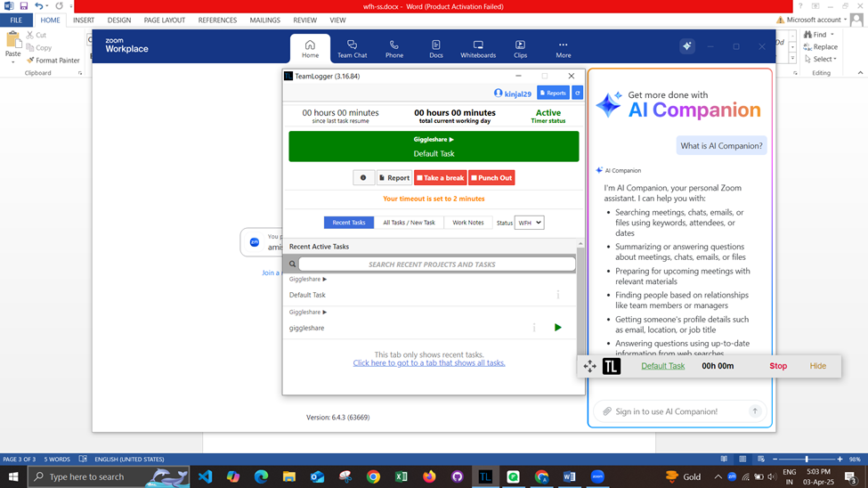Open the Clipboard group dialog launcher
The image size is (868, 488).
pos(80,73)
